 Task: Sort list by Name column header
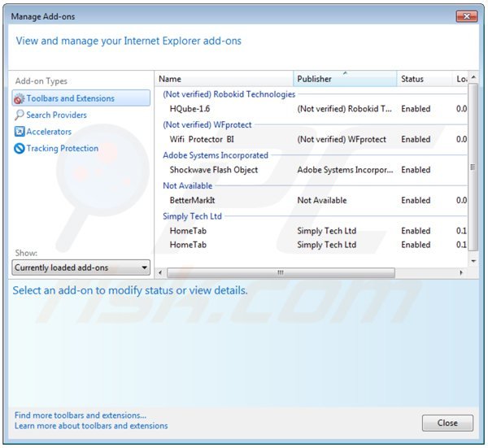224,79
